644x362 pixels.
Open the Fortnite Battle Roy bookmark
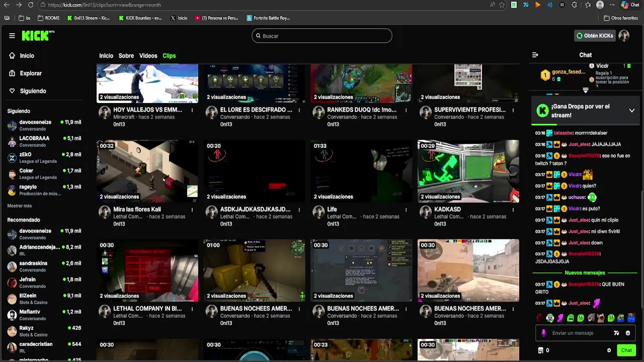(268, 18)
